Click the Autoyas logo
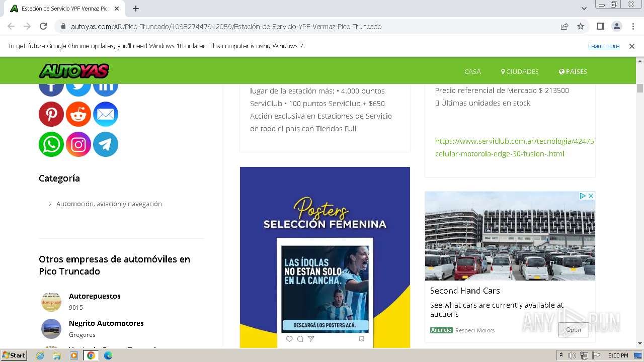 (x=74, y=71)
